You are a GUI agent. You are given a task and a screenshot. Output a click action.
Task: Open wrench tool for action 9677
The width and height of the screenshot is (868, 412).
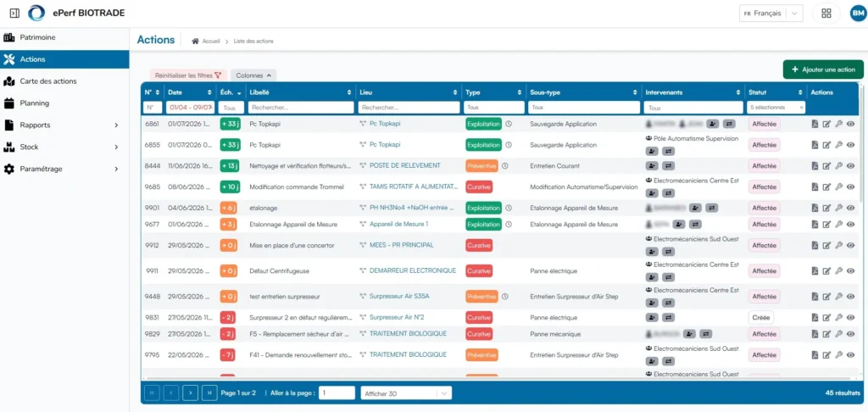[838, 225]
